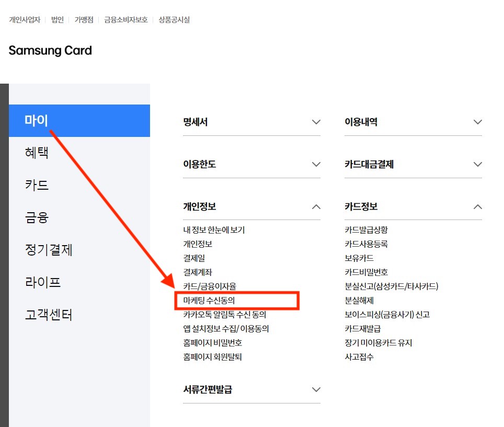Screen dimensions: 504x427
Task: Expand the 카드대금결제 section chevron
Action: [478, 164]
